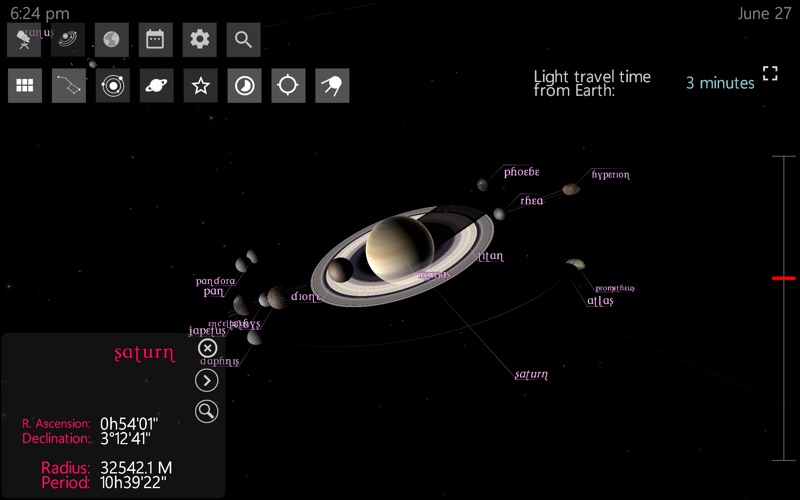This screenshot has height=500, width=800.
Task: Click the Radius value 32542.1 M
Action: tap(136, 468)
